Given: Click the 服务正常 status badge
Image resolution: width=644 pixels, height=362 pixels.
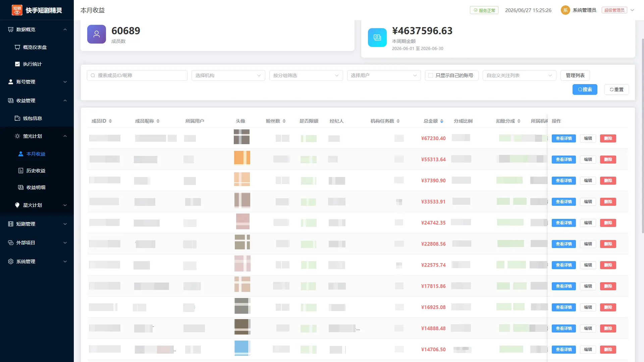Looking at the screenshot, I should [x=484, y=10].
